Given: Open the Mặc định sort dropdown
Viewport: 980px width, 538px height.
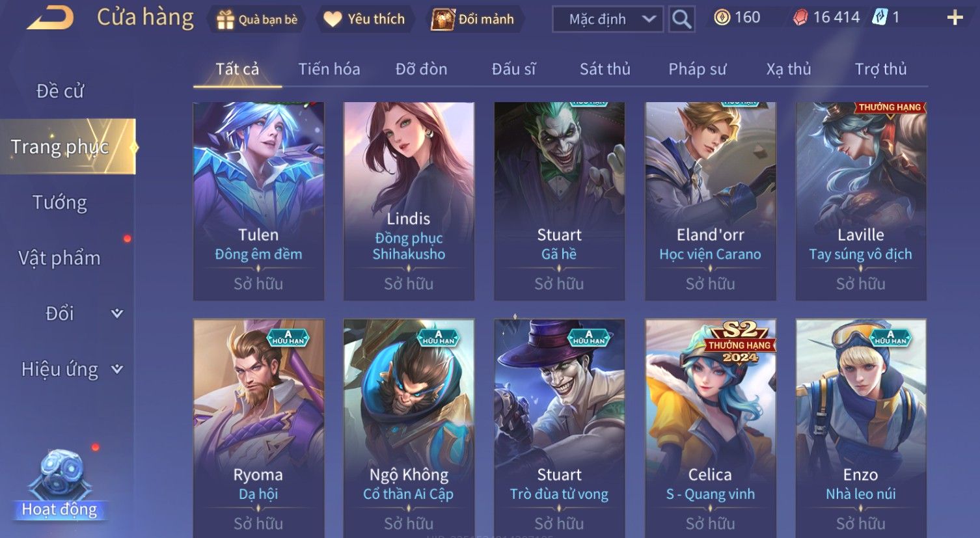Looking at the screenshot, I should pos(608,20).
